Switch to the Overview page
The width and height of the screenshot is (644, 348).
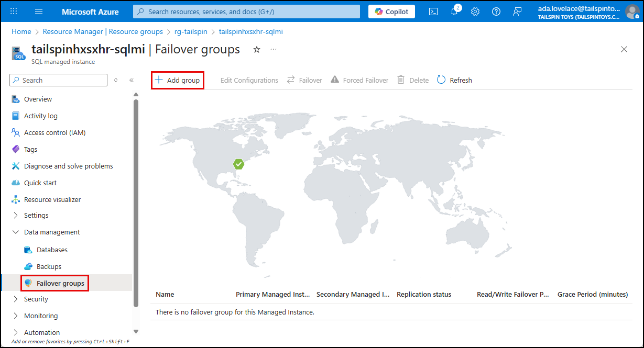[x=38, y=99]
